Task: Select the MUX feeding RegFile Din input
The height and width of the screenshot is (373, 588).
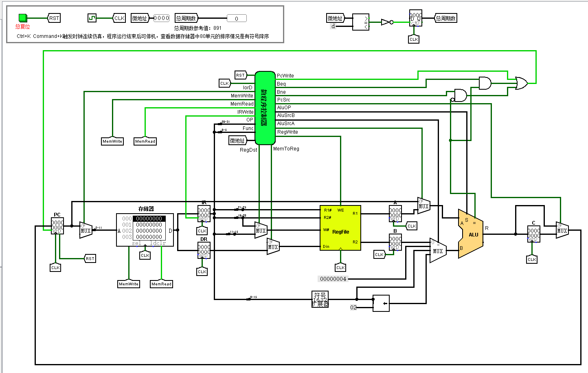Action: click(x=273, y=247)
